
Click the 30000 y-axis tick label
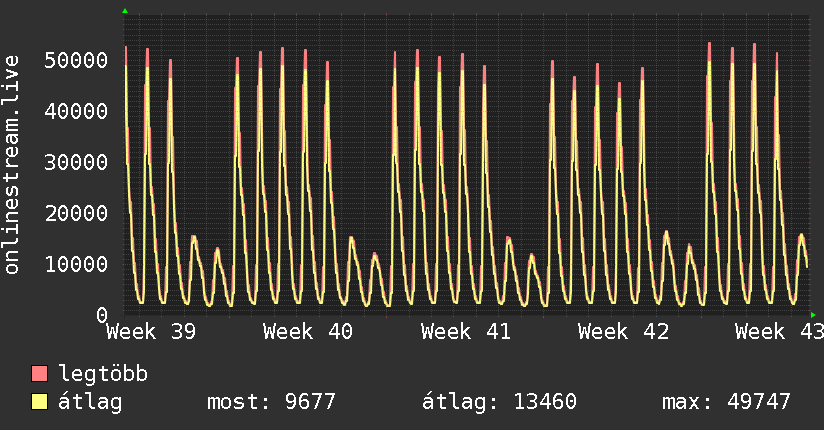[76, 162]
